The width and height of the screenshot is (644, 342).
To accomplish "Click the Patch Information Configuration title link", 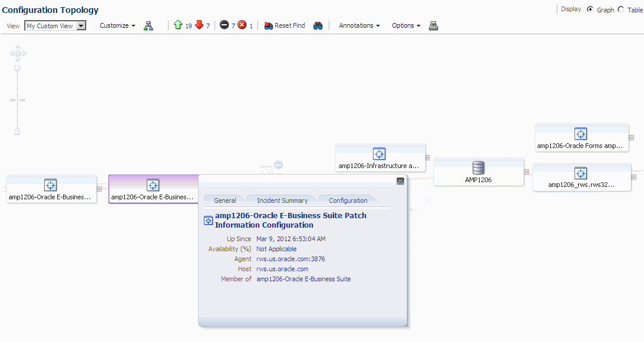I will pos(290,221).
